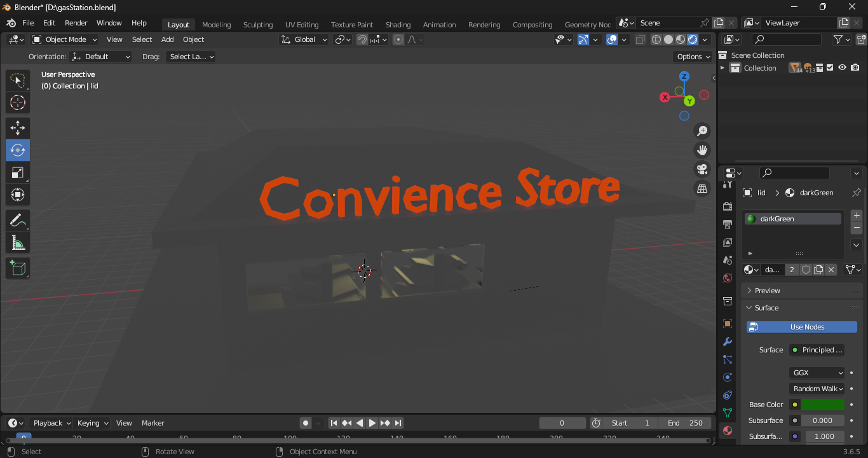This screenshot has height=458, width=868.
Task: Switch to orthographic view grid icon
Action: 702,189
